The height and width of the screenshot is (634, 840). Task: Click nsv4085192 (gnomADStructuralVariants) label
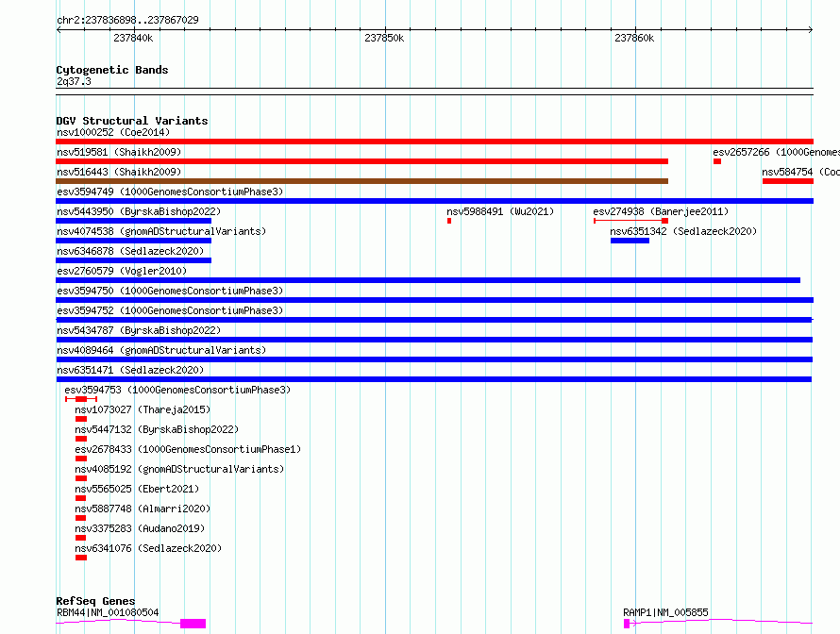[x=179, y=469]
